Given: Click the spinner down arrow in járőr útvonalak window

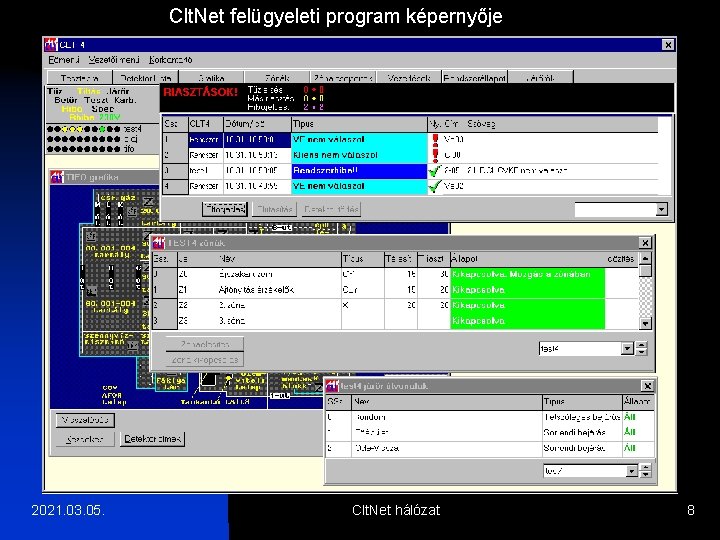Looking at the screenshot, I should click(646, 474).
